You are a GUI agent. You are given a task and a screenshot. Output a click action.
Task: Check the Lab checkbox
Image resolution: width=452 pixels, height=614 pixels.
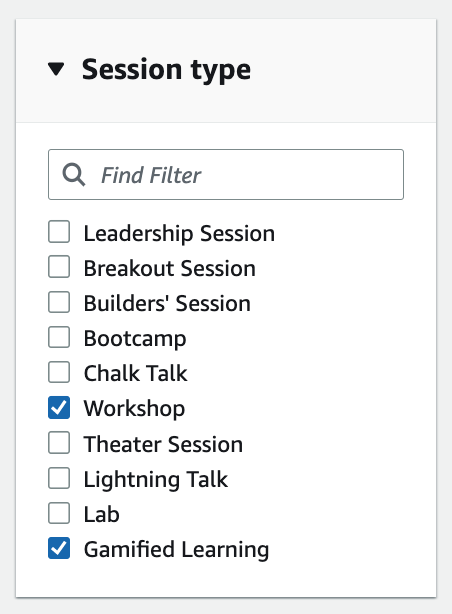(59, 513)
